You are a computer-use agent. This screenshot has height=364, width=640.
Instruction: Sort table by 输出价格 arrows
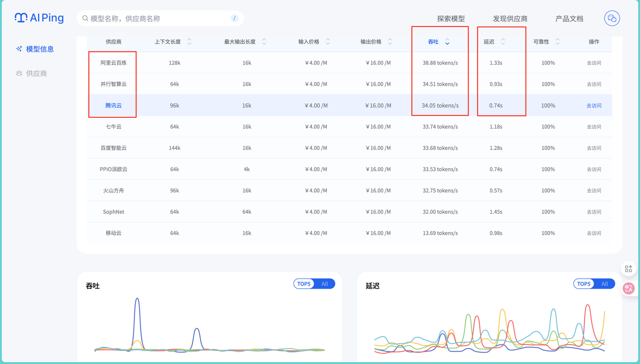[390, 42]
